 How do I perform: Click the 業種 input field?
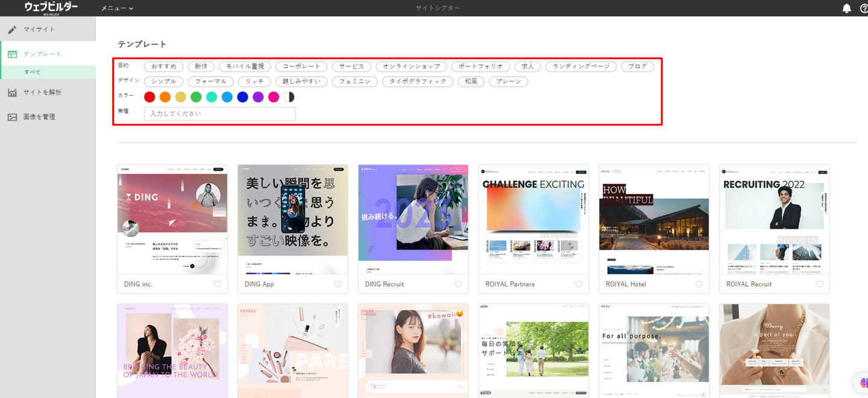(219, 113)
